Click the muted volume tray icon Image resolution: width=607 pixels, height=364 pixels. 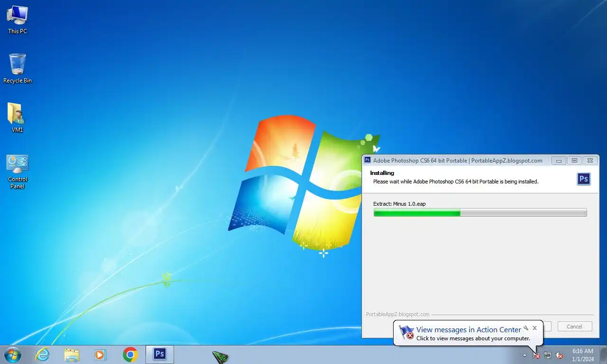click(x=559, y=355)
